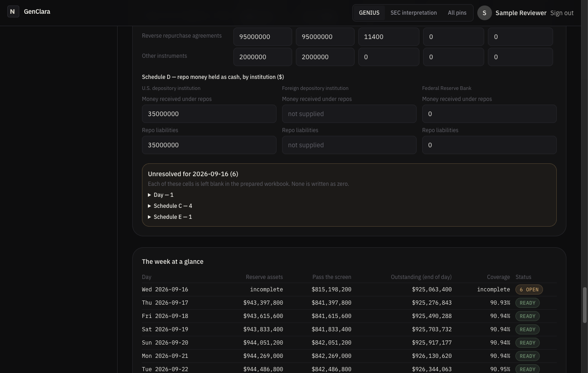Expand the Day — 1 unresolved group
This screenshot has height=373, width=588.
coord(161,195)
